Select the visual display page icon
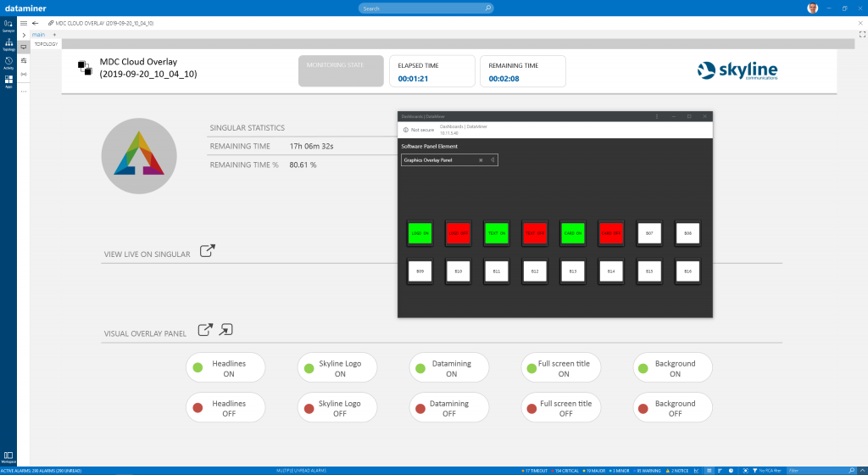 click(x=24, y=47)
